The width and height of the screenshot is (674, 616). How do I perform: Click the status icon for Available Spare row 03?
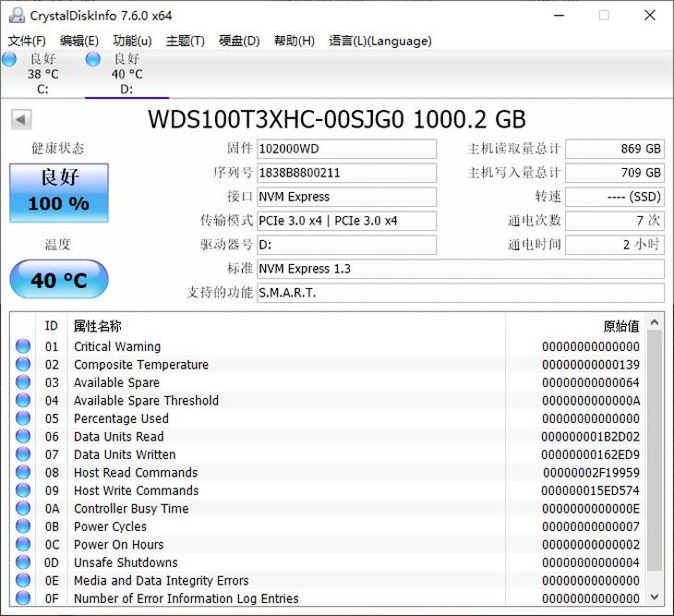click(23, 382)
